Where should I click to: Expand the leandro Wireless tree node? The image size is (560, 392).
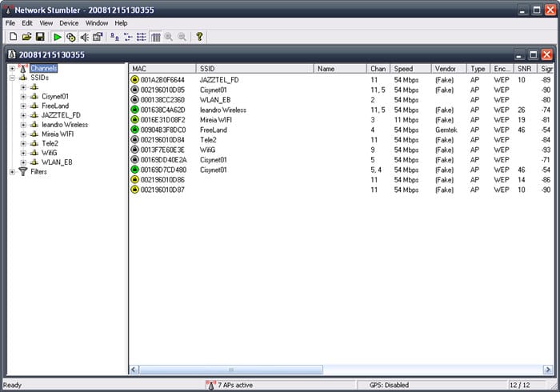click(x=23, y=125)
